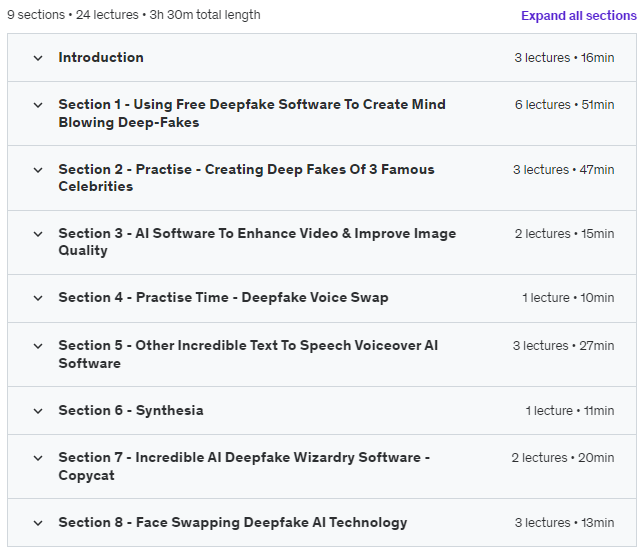This screenshot has height=550, width=641.
Task: Expand the Introduction section chevron
Action: tap(38, 58)
